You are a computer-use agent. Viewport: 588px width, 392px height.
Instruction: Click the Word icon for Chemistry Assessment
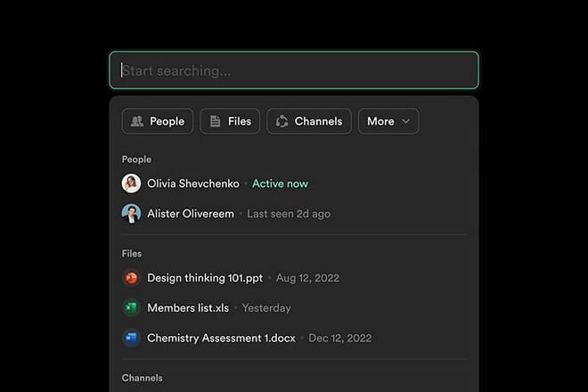[x=131, y=339]
